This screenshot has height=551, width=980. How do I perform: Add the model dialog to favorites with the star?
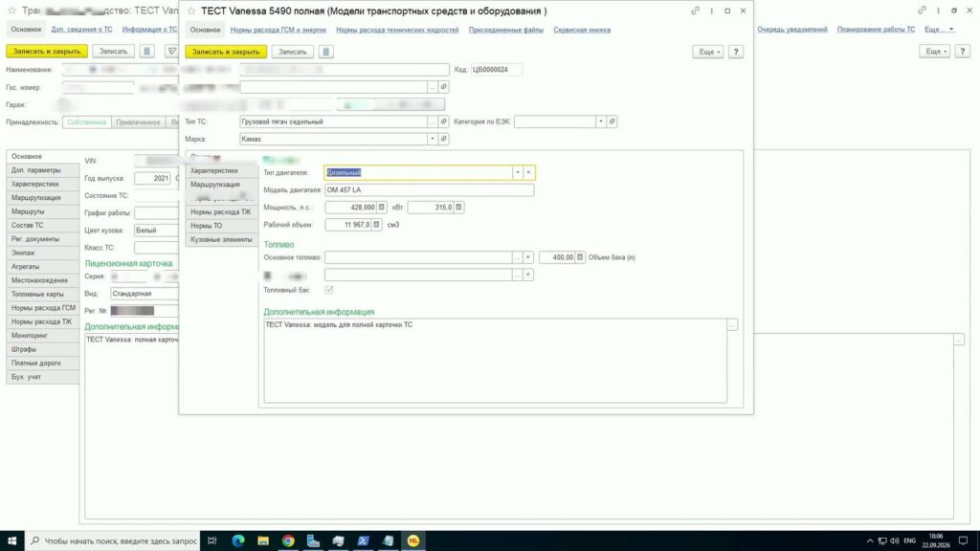(191, 11)
